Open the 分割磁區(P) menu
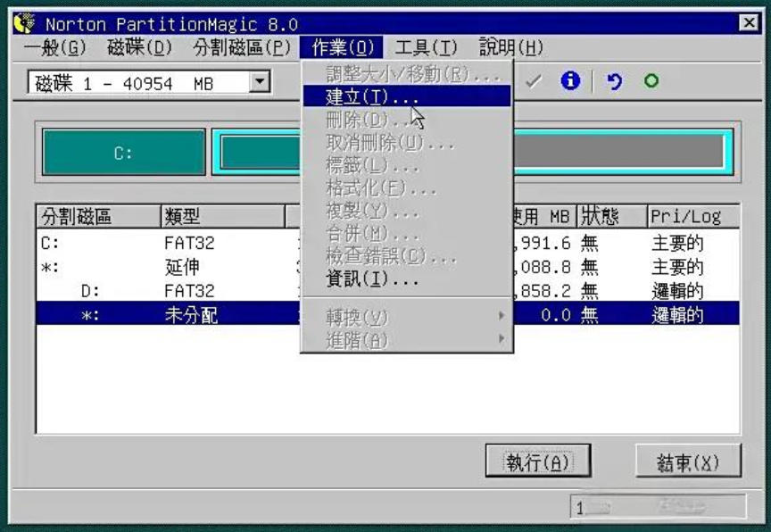Screen dimensions: 771x532 (242, 47)
